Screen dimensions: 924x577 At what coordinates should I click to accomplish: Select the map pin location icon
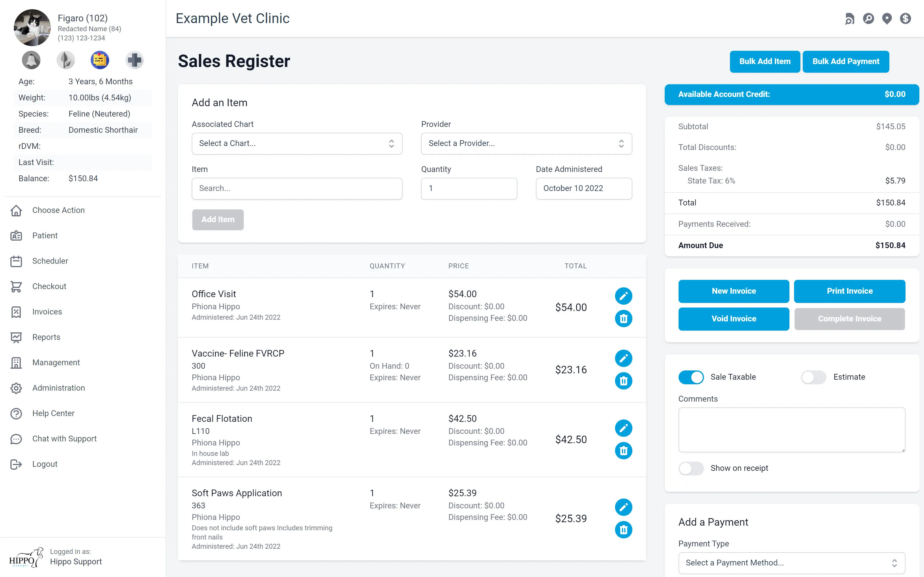click(887, 18)
